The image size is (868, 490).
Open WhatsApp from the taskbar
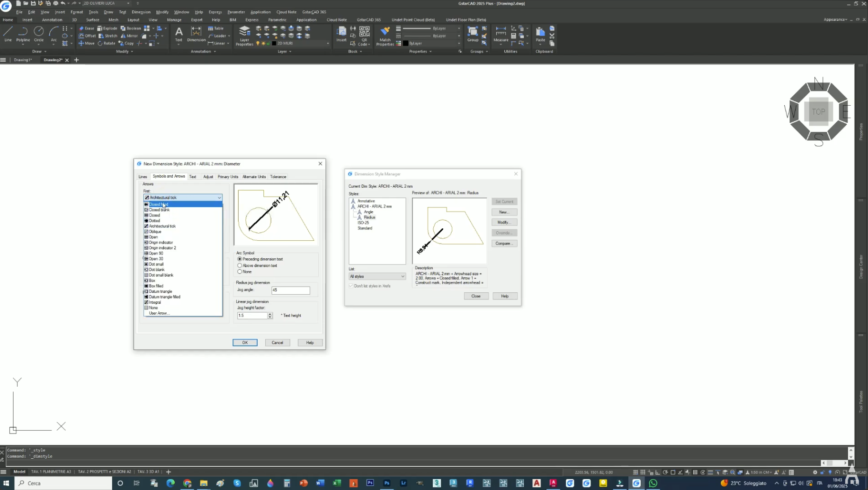pos(653,483)
